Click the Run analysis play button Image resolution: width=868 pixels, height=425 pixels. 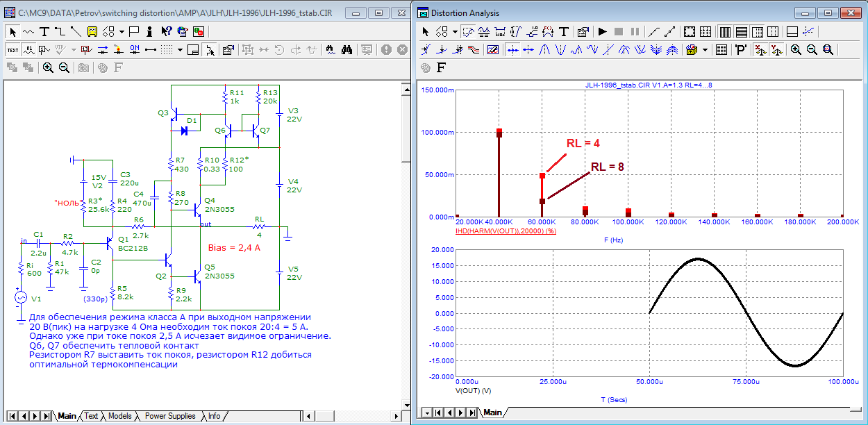coord(602,31)
